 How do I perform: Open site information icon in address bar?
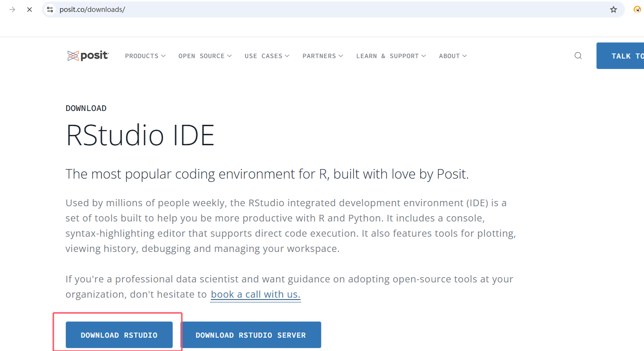click(x=50, y=10)
